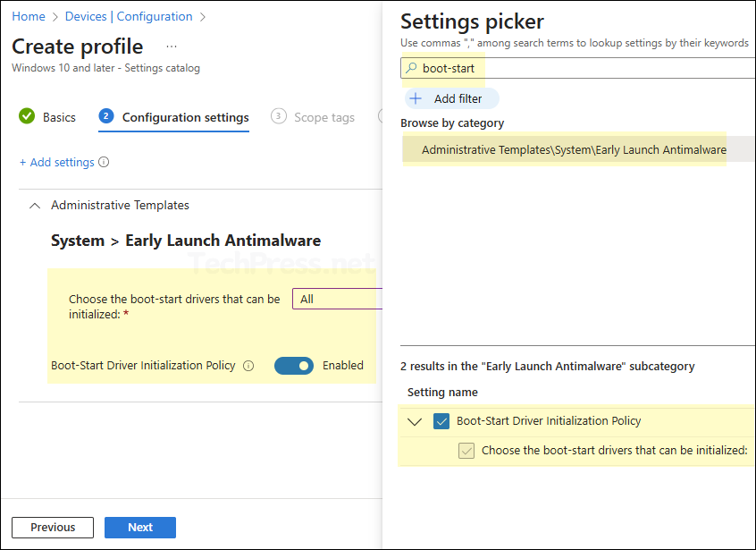
Task: Open the Home breadcrumb link
Action: pos(29,16)
